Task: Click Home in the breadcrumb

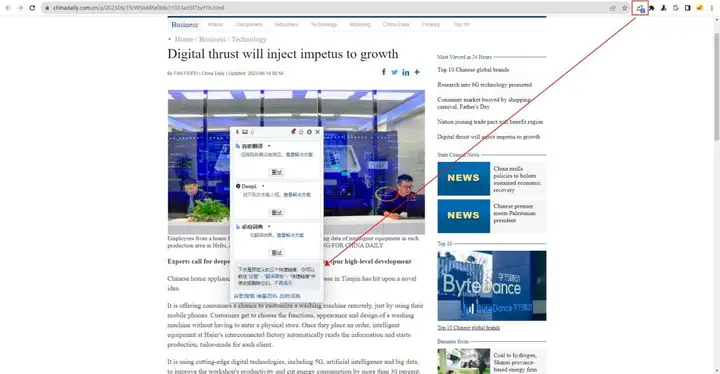Action: click(184, 40)
